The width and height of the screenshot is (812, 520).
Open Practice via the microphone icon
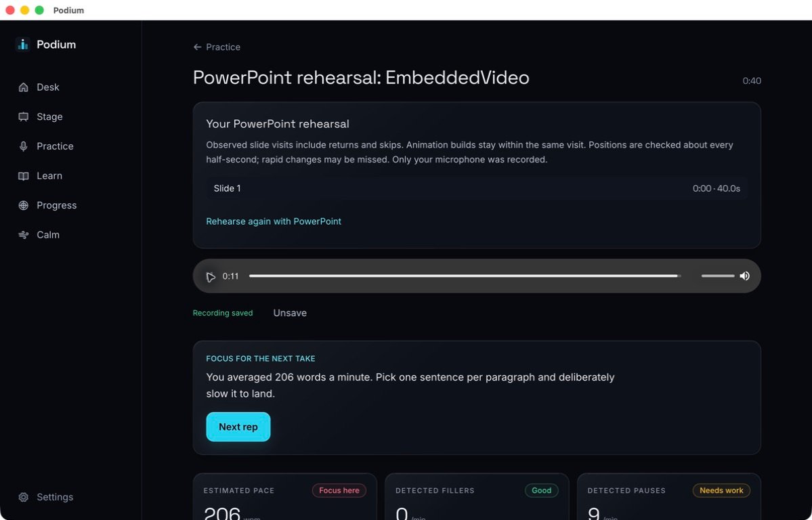[x=23, y=146]
